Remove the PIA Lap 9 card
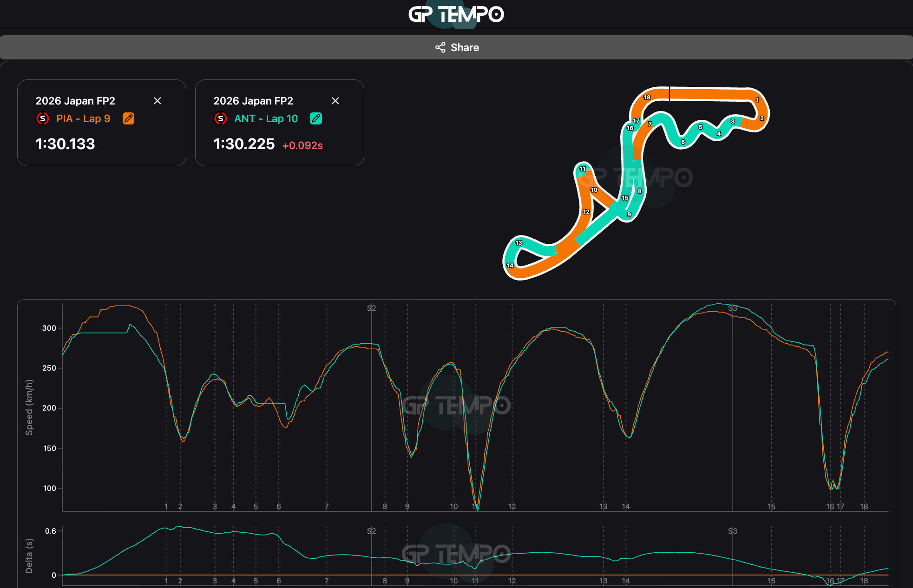Viewport: 913px width, 588px height. coord(158,101)
